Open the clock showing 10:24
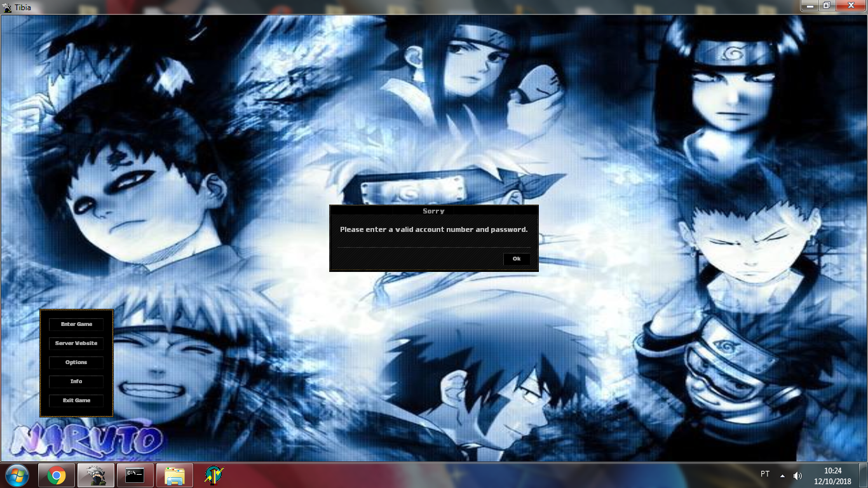Screen dimensions: 868x488 tap(832, 475)
